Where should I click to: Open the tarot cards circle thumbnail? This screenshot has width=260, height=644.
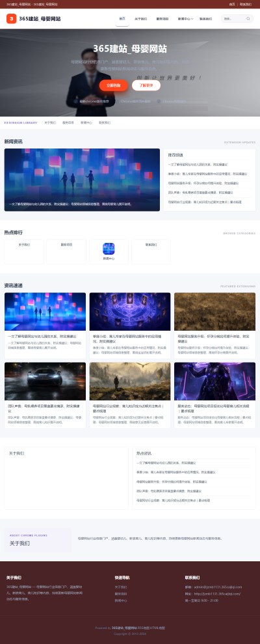[130, 311]
